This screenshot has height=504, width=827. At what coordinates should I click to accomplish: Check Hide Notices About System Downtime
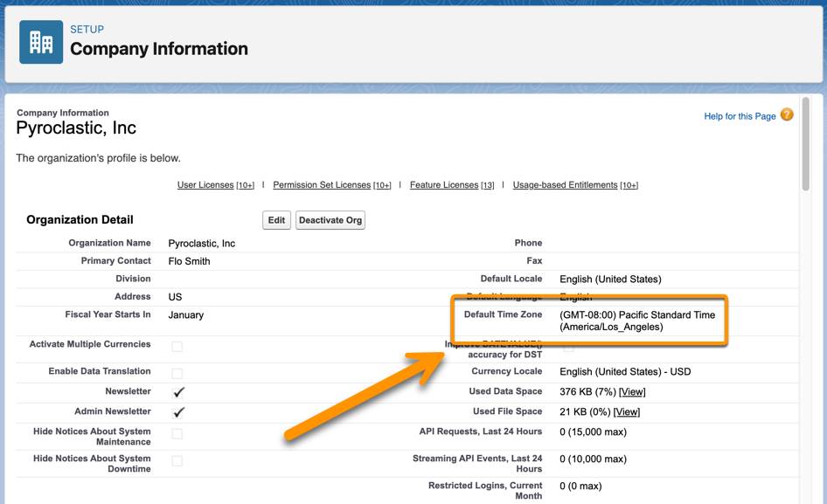pos(177,459)
